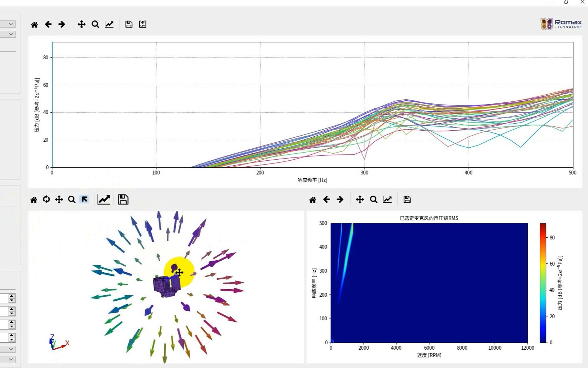Click the title 已选定麦克风的声压级RMS
588x368 pixels.
[x=429, y=218]
